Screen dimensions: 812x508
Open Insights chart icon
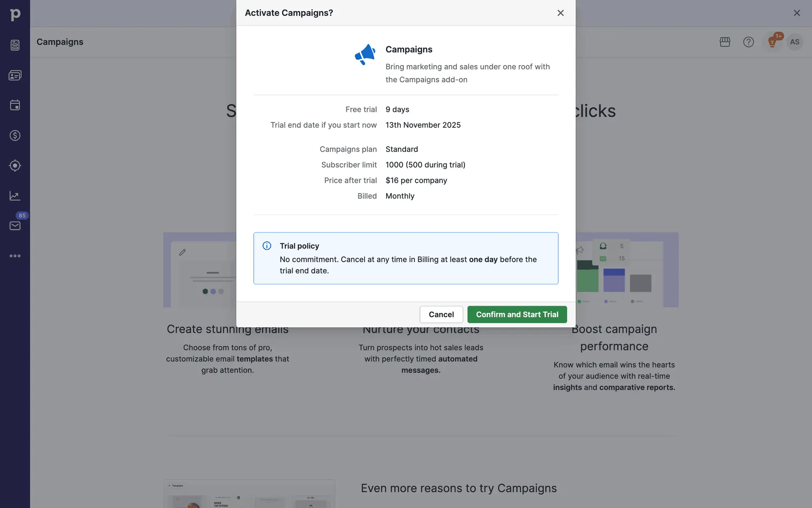15,196
